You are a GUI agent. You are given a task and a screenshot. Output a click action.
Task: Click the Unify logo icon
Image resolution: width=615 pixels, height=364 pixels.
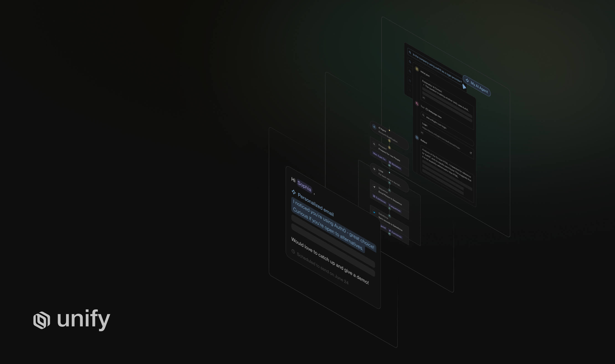click(41, 320)
